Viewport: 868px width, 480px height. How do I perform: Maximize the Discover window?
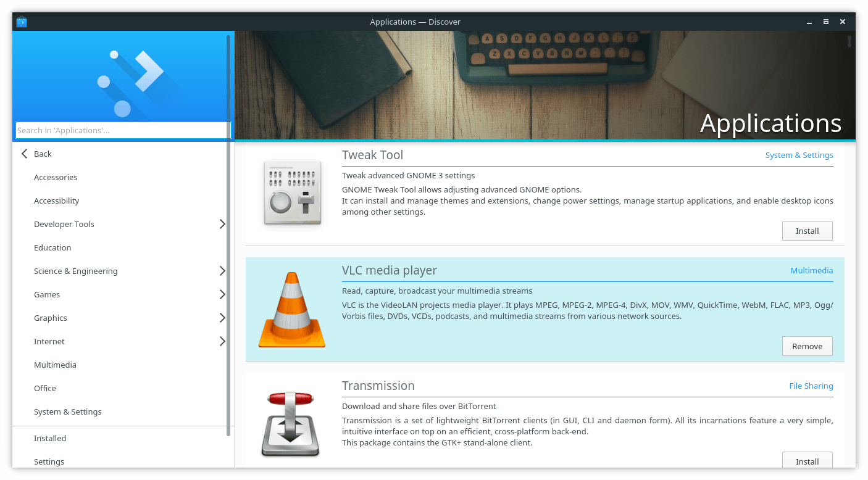pos(826,22)
